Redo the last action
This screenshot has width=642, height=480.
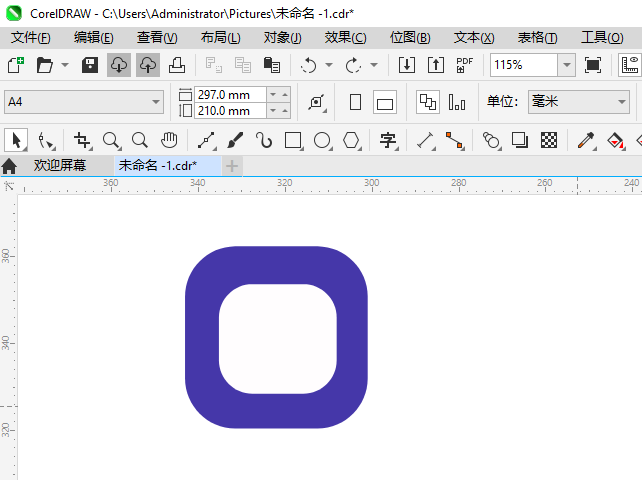click(x=353, y=65)
